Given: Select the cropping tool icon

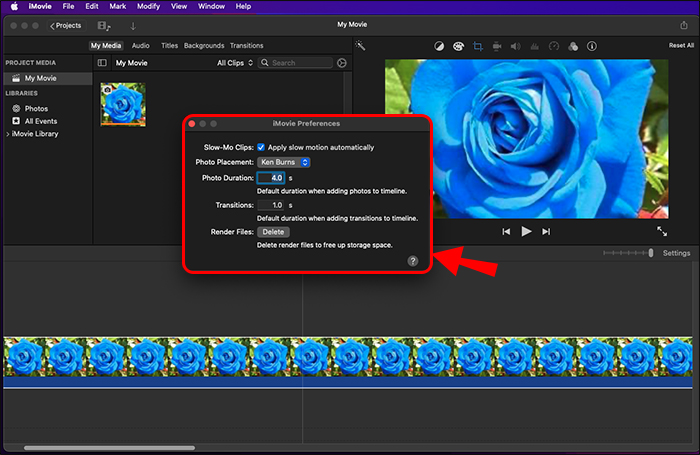Looking at the screenshot, I should pos(478,46).
